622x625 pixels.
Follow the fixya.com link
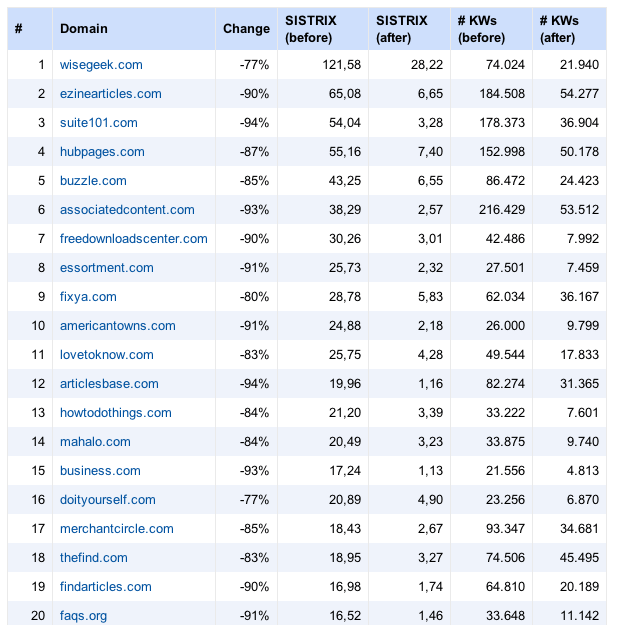88,297
